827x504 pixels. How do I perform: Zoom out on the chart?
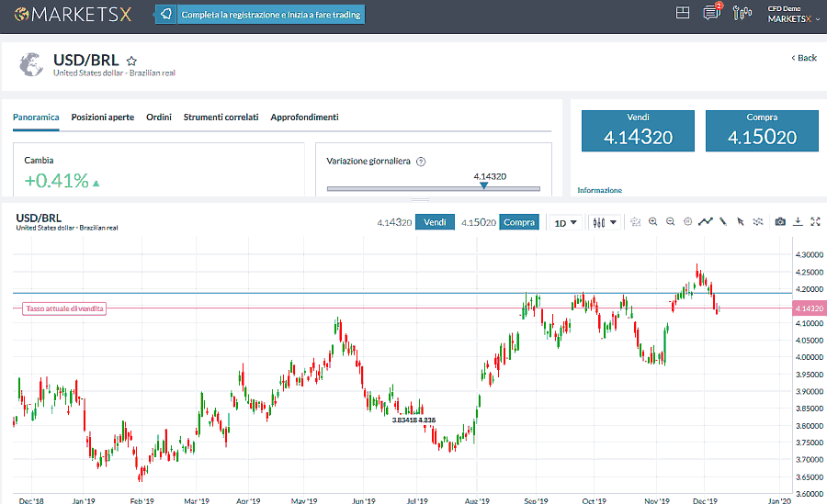671,222
